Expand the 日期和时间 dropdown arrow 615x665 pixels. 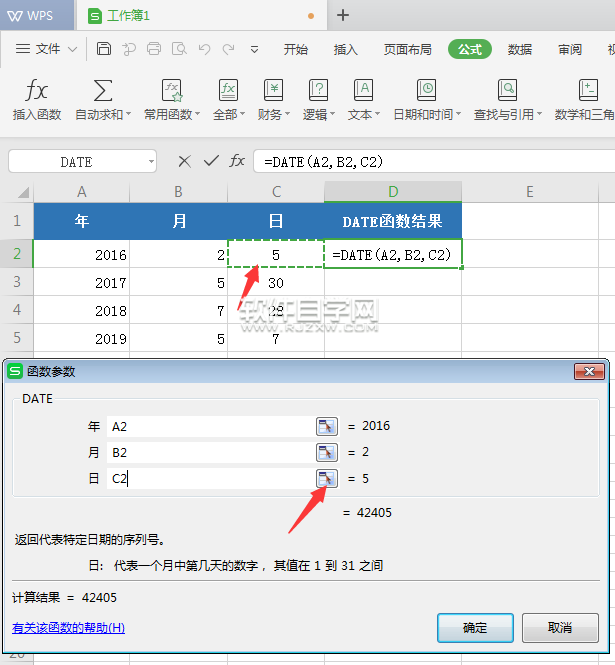point(458,114)
